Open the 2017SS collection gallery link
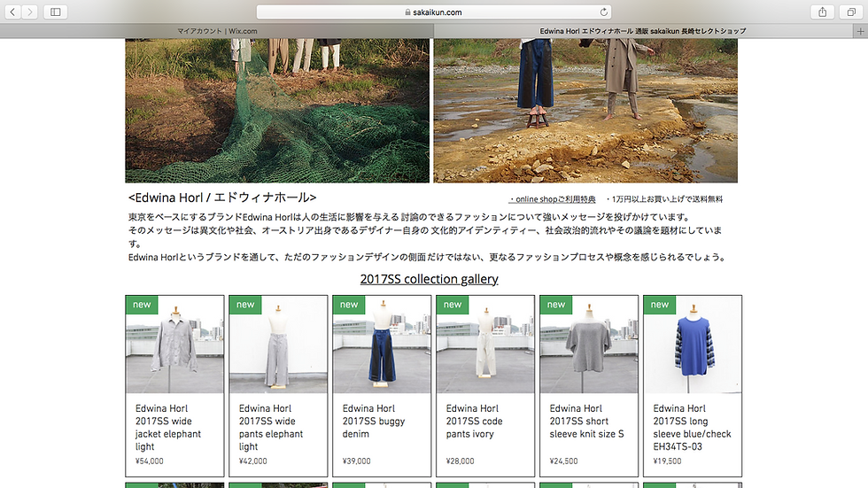 (429, 279)
